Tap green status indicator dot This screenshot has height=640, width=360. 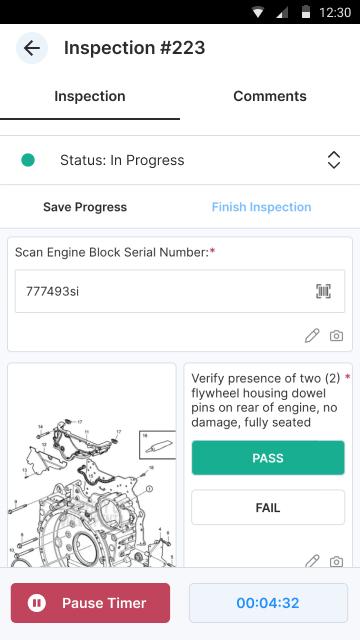pyautogui.click(x=28, y=160)
